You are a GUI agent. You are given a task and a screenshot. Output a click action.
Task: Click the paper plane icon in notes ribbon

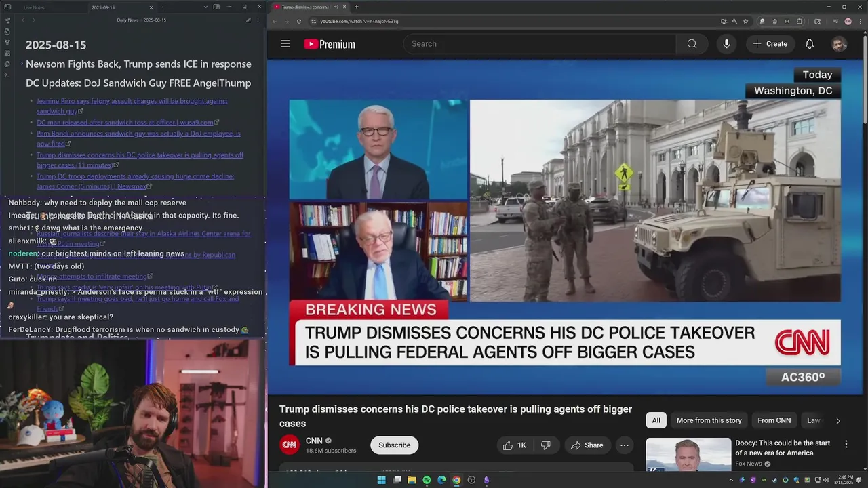pos(7,20)
